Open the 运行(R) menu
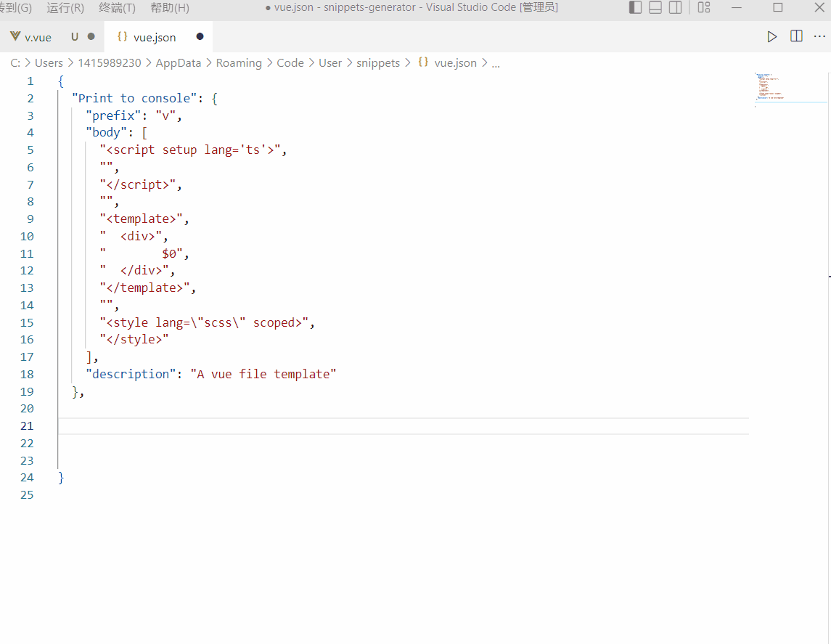Image resolution: width=831 pixels, height=644 pixels. (x=65, y=8)
